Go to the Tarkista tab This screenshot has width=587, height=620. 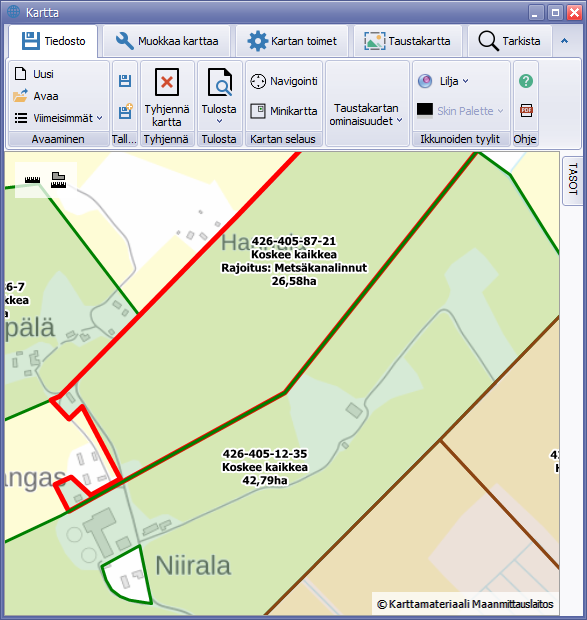(x=510, y=41)
